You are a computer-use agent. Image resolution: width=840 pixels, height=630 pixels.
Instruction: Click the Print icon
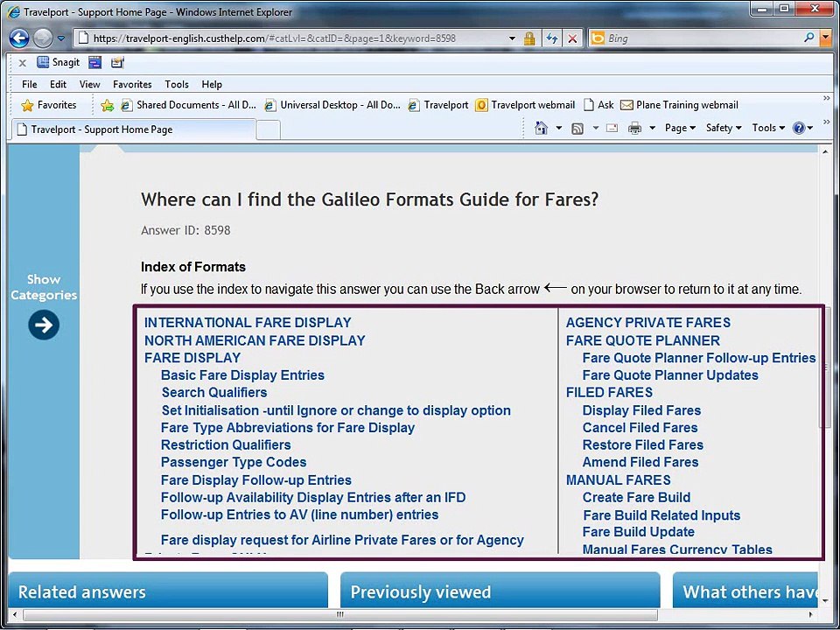(635, 128)
